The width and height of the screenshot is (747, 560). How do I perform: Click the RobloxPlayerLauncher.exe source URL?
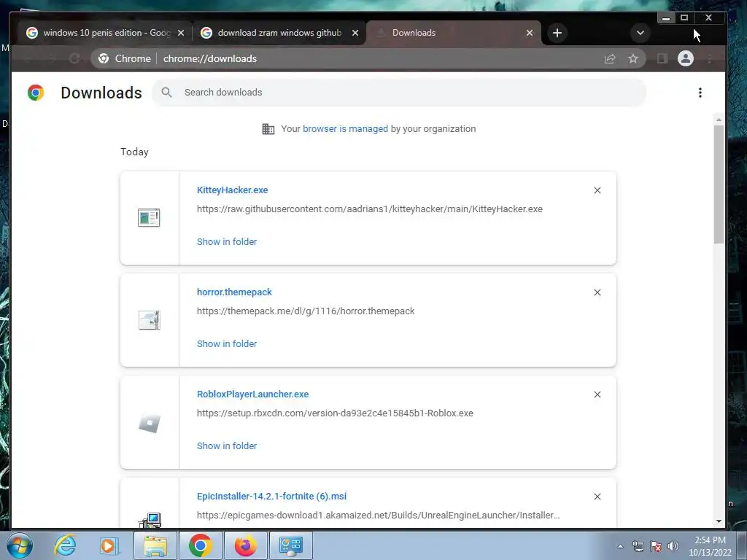point(335,413)
